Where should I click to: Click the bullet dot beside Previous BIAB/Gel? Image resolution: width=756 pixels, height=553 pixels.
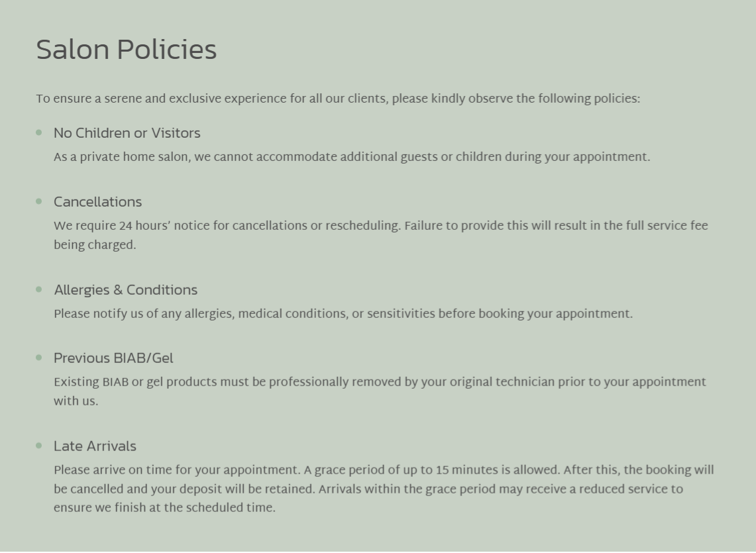tap(39, 358)
